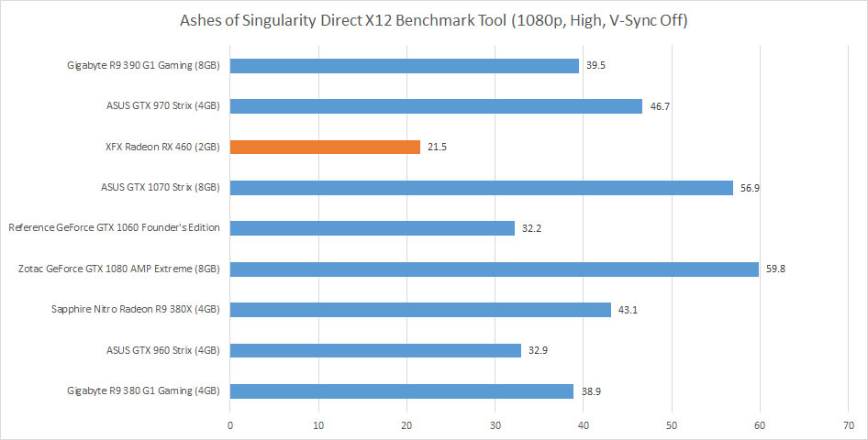Click the 0 axis tick label

coord(230,425)
